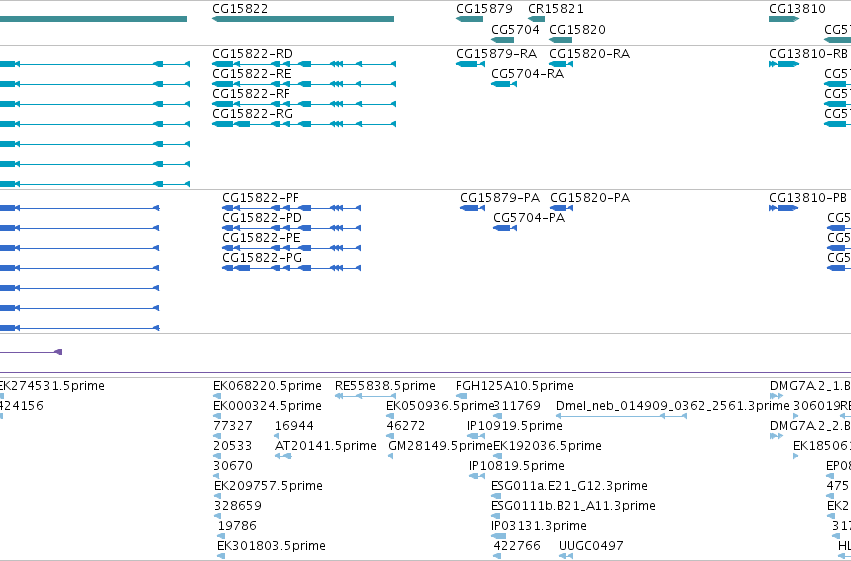
Task: Select transcript CG15822-RD
Action: (304, 64)
